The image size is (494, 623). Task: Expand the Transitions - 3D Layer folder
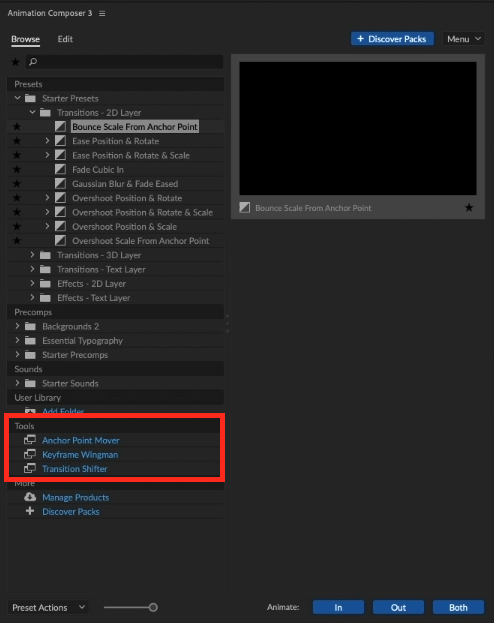coord(32,255)
